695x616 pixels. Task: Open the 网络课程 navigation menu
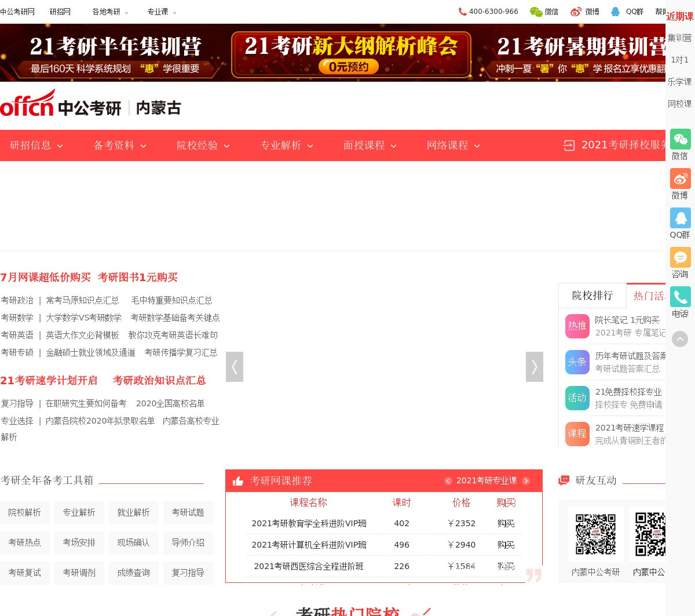(453, 145)
